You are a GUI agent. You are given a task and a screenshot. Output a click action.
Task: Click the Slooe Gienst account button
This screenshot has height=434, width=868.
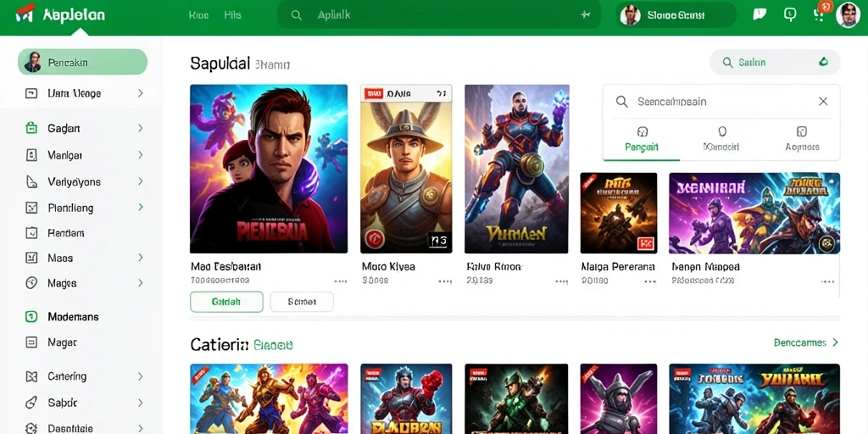coord(676,15)
